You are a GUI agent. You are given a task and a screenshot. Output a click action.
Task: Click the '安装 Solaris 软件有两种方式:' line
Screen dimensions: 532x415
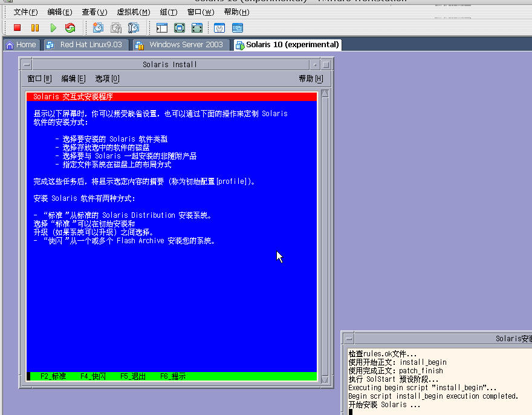(85, 198)
